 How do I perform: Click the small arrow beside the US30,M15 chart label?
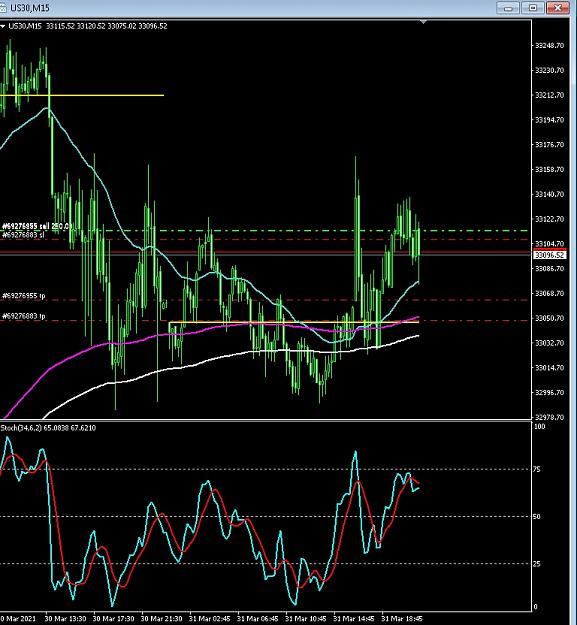3,27
